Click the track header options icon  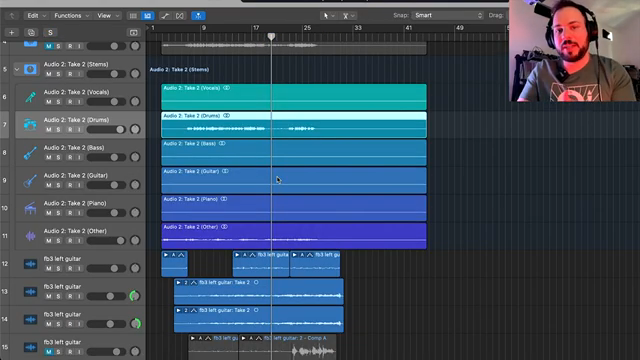(133, 33)
